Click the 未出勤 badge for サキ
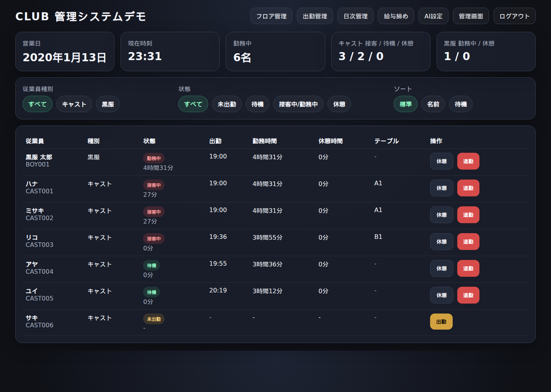 154,319
